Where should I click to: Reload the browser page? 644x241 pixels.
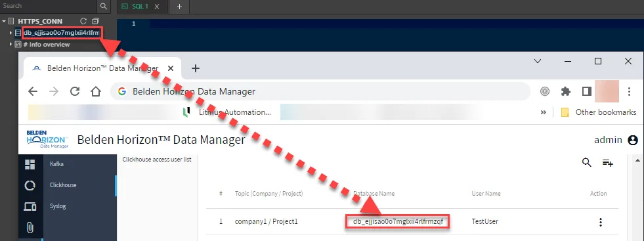pos(75,91)
